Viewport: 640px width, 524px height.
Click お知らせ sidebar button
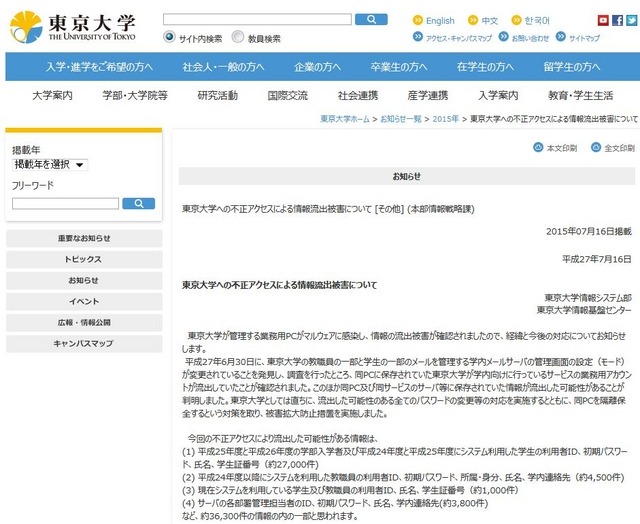pos(84,280)
